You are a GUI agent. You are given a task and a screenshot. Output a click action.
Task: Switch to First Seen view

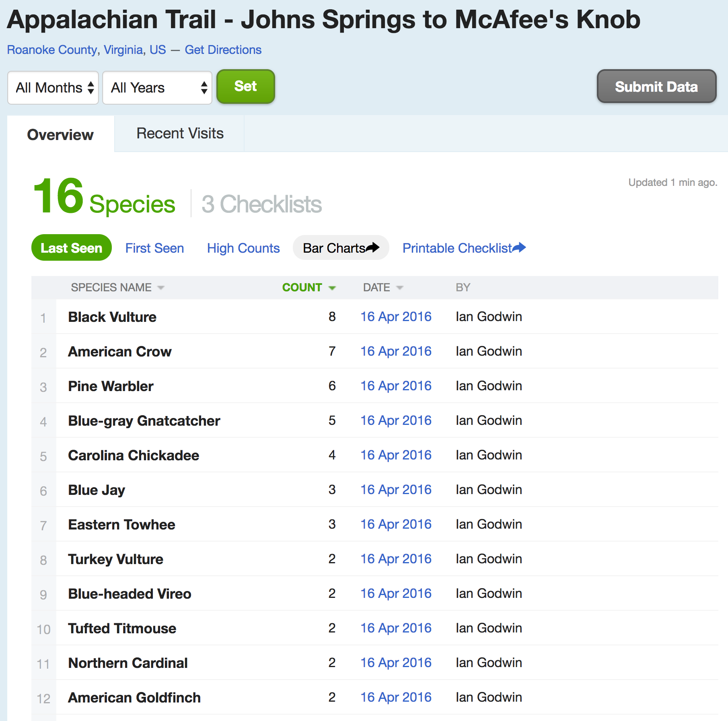pyautogui.click(x=154, y=248)
